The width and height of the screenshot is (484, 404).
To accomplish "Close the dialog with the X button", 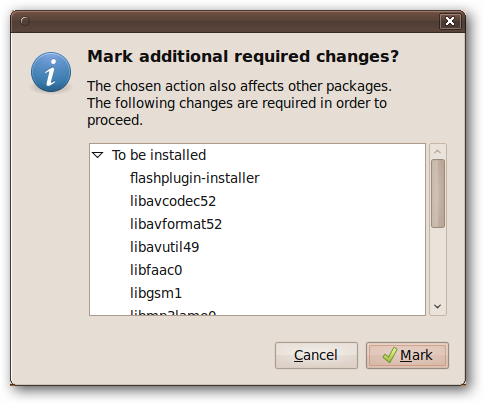I will click(450, 21).
